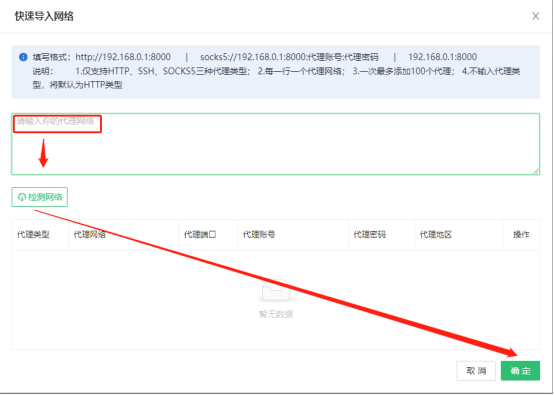This screenshot has width=554, height=395.
Task: Click the 操作 column header
Action: coord(521,235)
